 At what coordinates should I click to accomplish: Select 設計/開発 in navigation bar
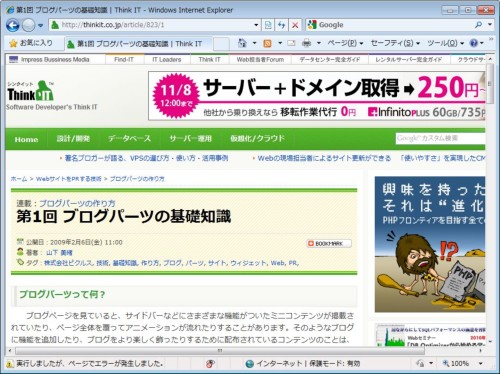pyautogui.click(x=73, y=139)
